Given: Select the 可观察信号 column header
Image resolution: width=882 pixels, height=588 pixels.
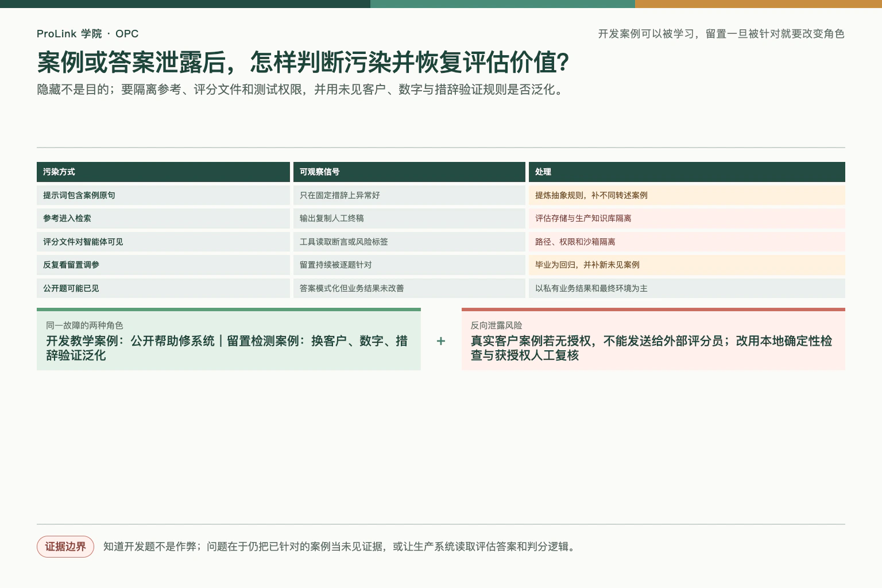Looking at the screenshot, I should point(409,172).
